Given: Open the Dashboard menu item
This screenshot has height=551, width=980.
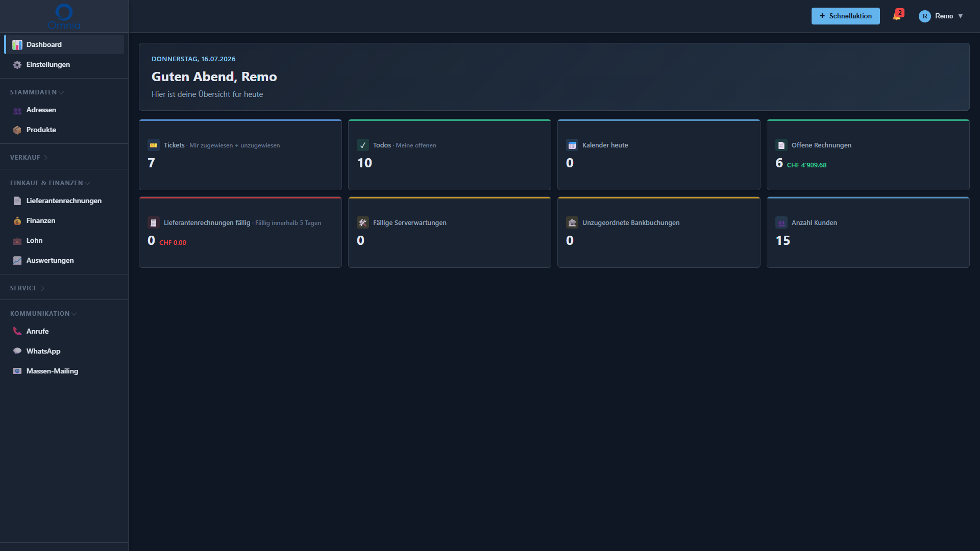Looking at the screenshot, I should 64,45.
